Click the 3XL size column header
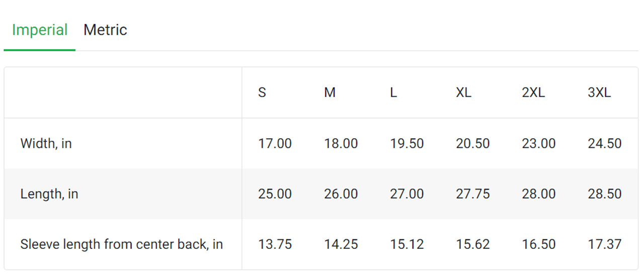The image size is (644, 275). tap(599, 93)
